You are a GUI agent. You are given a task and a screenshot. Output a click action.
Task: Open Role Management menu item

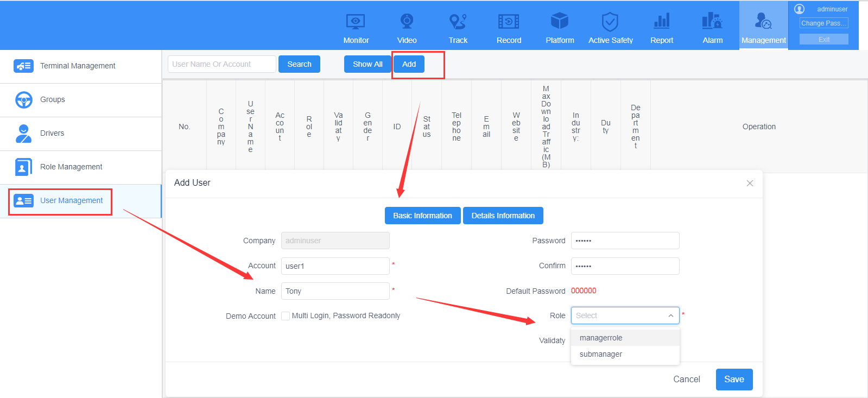pyautogui.click(x=80, y=167)
